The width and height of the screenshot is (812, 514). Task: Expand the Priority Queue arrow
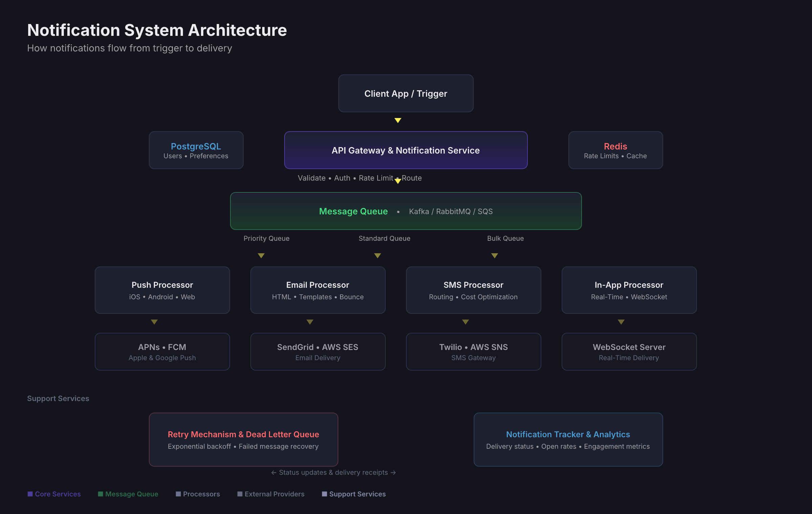[261, 256]
